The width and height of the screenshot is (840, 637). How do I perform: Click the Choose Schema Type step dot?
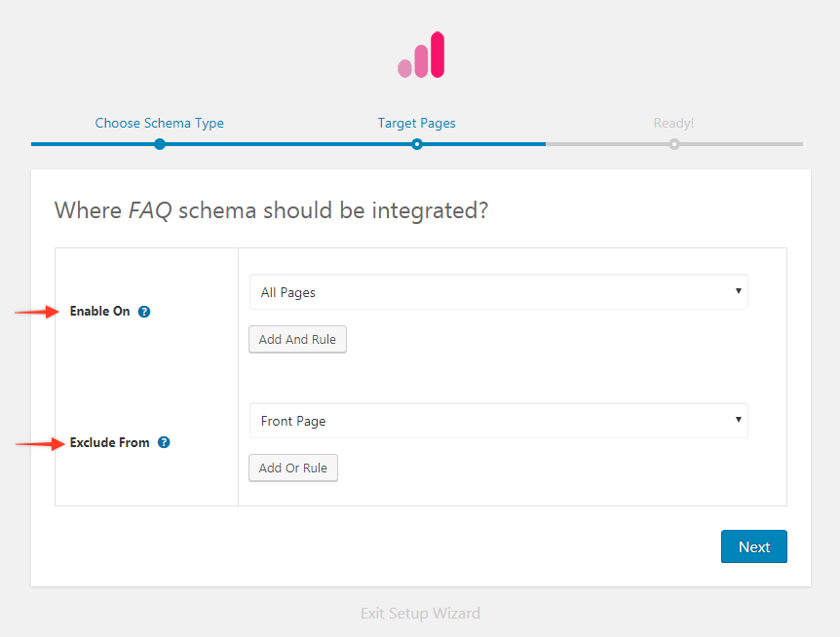click(x=160, y=144)
